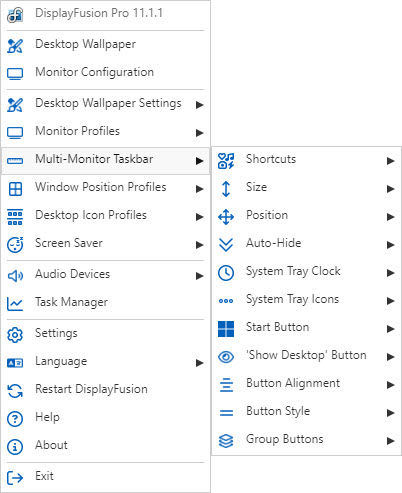Expand the Auto-Hide submenu arrow
This screenshot has width=402, height=493.
(391, 245)
